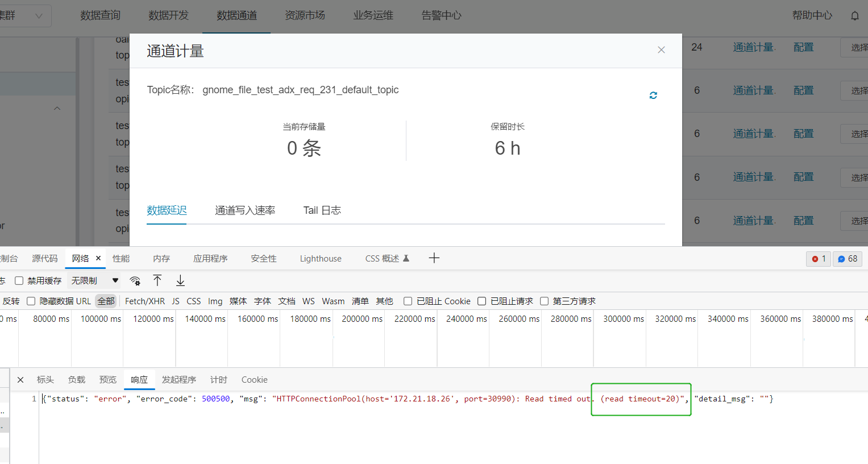Filter requests by WS

(x=309, y=301)
